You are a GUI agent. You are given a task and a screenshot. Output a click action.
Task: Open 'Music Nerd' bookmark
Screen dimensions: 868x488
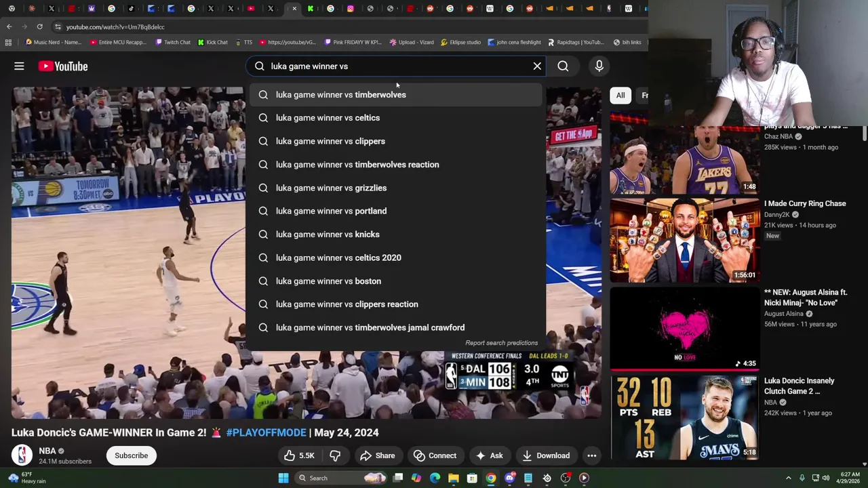[x=54, y=42]
